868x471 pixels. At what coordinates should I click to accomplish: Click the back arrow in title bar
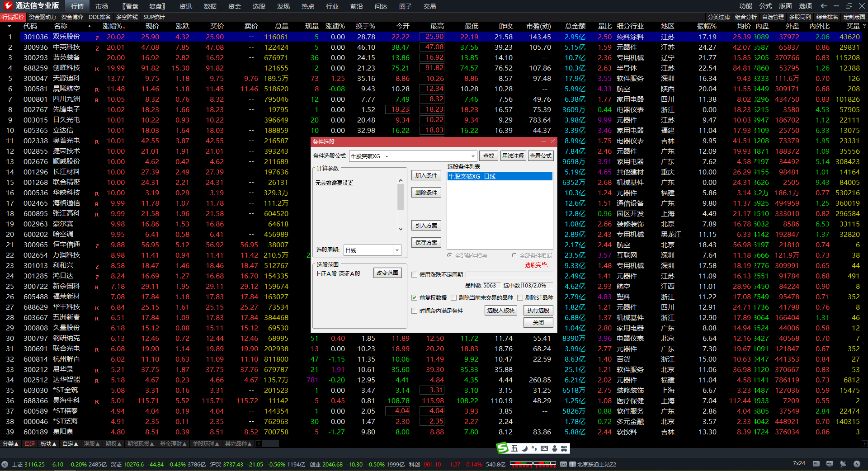pos(824,6)
